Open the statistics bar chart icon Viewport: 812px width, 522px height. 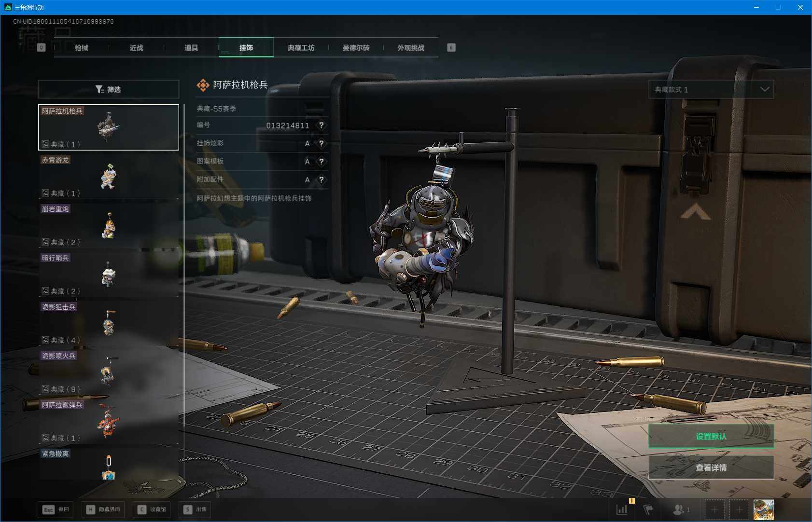point(622,509)
